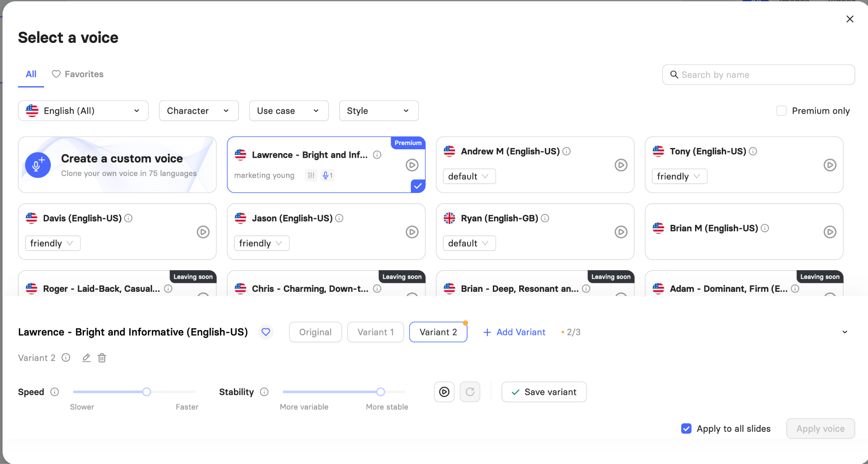The height and width of the screenshot is (464, 868).
Task: Click the voice settings sliders icon on Lawrence card
Action: click(x=311, y=175)
